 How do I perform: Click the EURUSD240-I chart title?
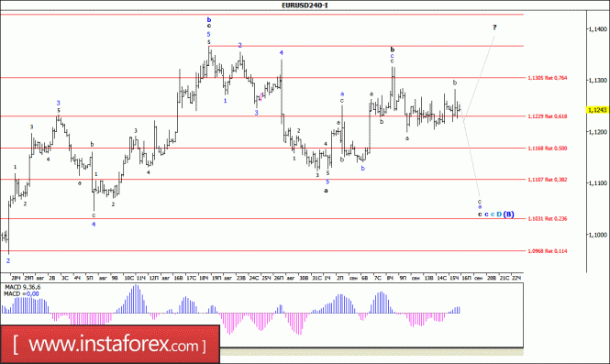[x=305, y=6]
